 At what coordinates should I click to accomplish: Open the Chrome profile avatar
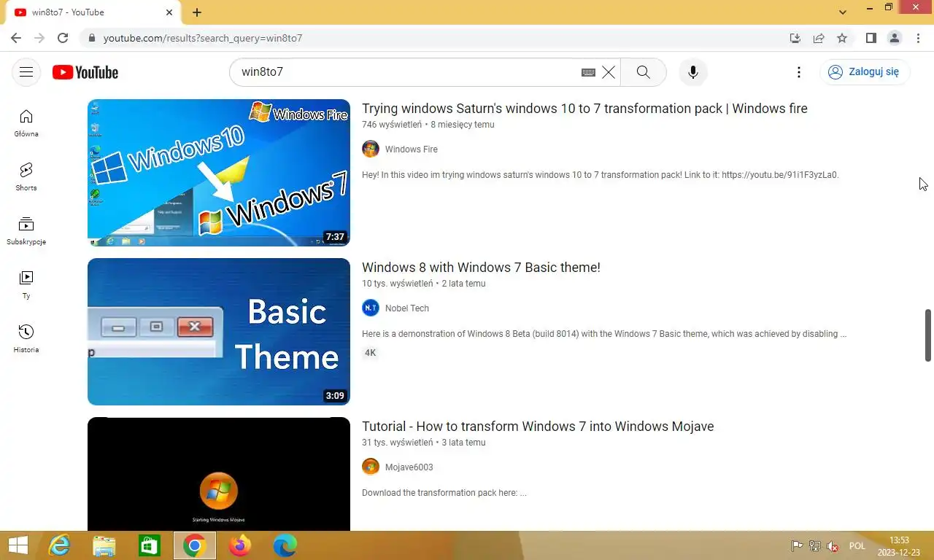[895, 38]
